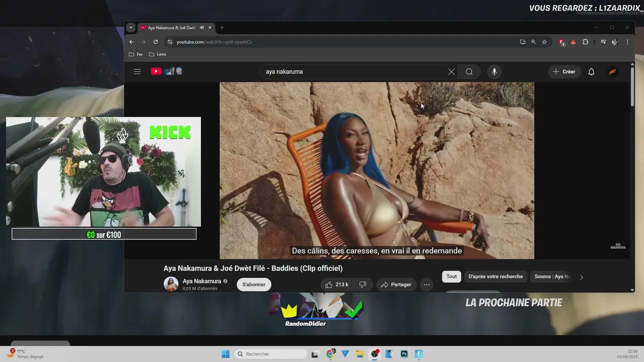Click the Aya Nakamura watermark in the video

pyautogui.click(x=618, y=246)
